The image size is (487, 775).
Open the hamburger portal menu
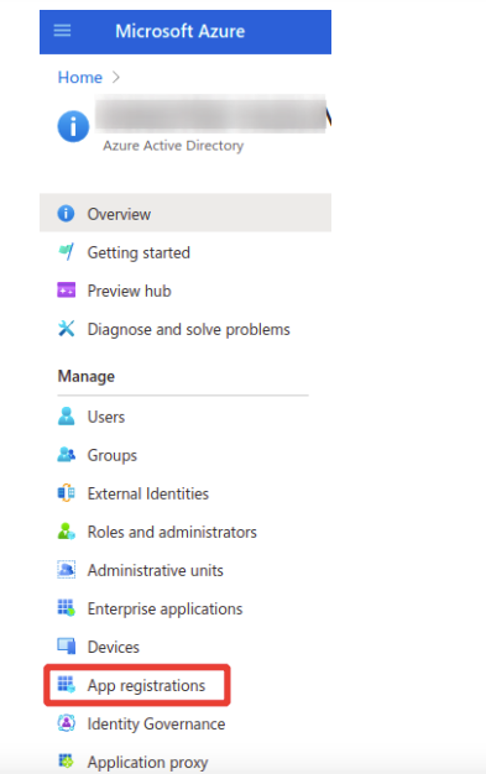click(62, 31)
